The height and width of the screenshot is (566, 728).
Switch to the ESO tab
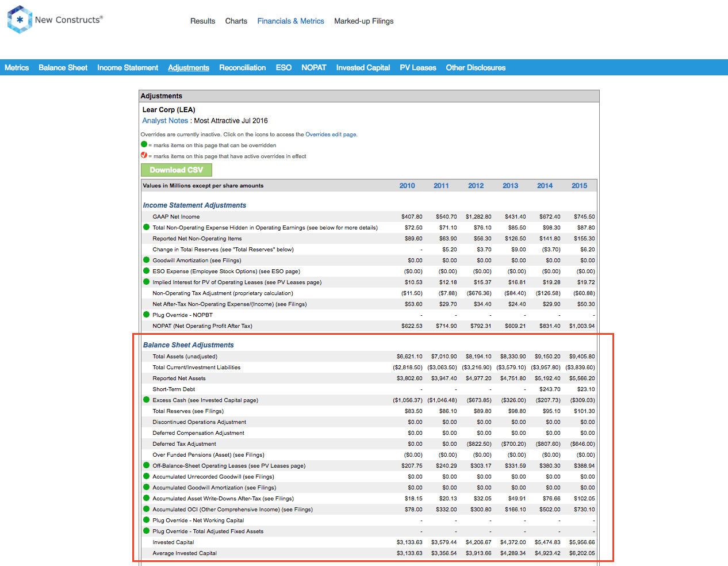click(x=284, y=68)
